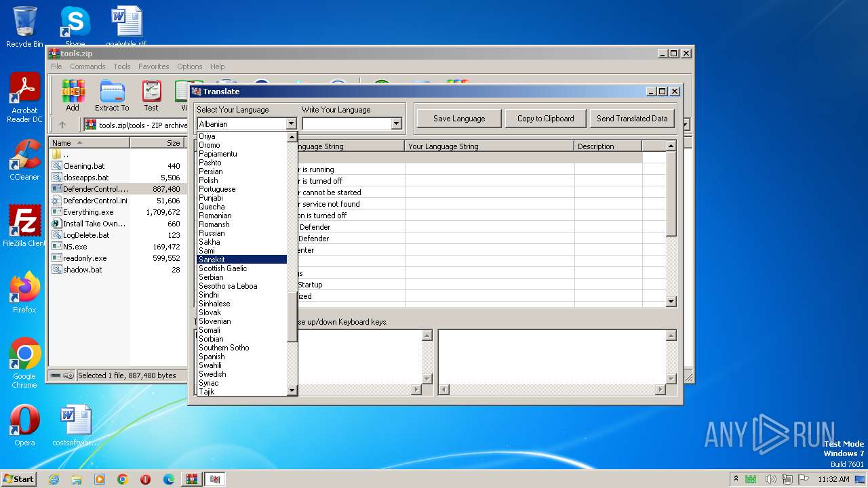Screen dimensions: 868x488
Task: Click language list scroll down arrow
Action: pos(292,390)
